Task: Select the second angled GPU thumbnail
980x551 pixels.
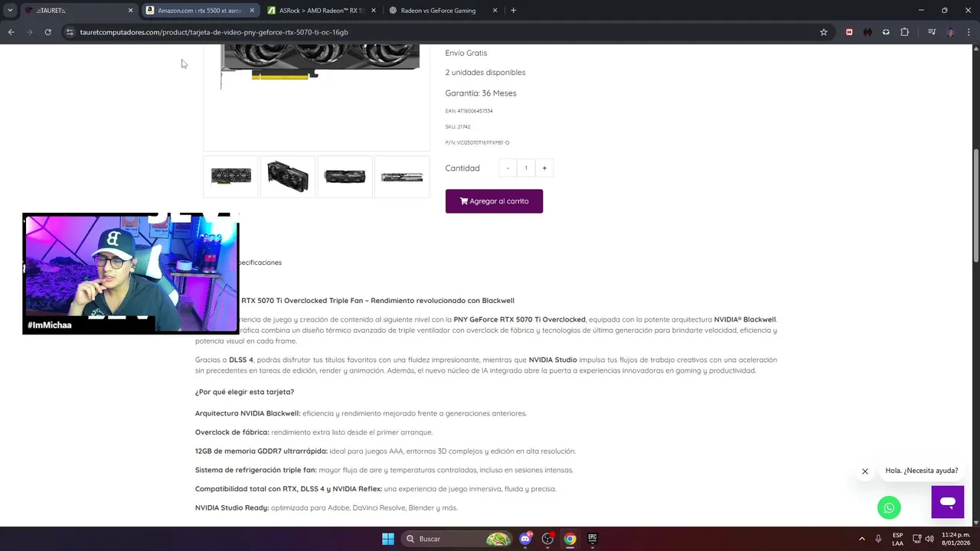Action: pyautogui.click(x=288, y=177)
